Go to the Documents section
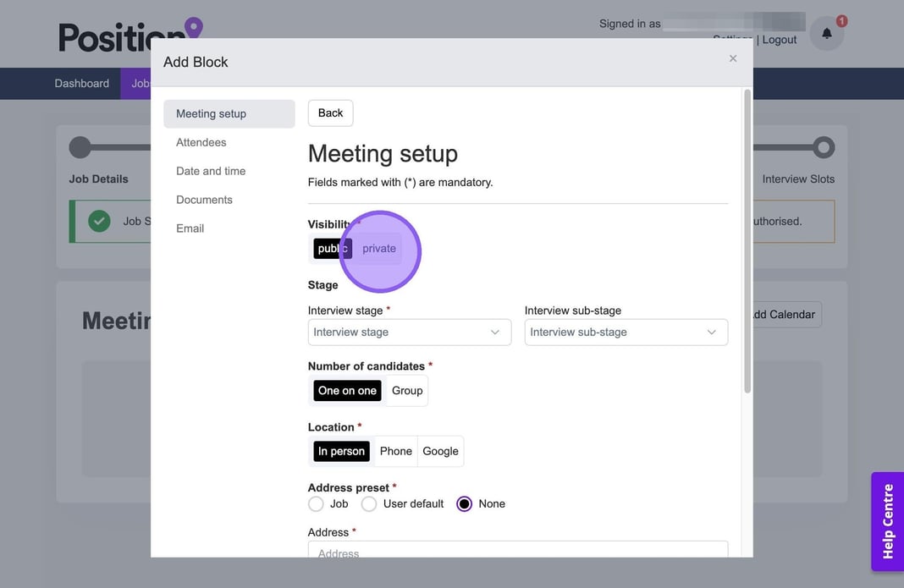This screenshot has height=588, width=904. (204, 201)
